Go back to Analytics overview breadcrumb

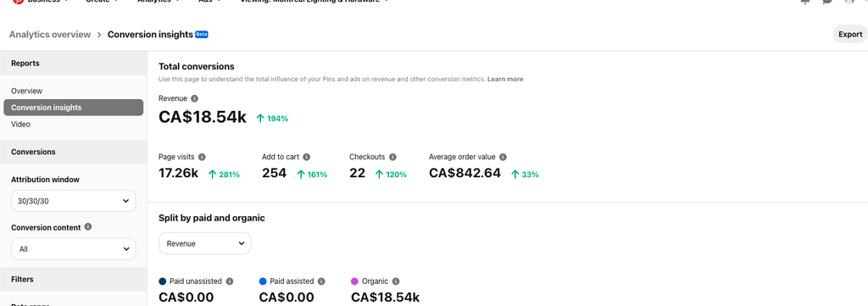(x=50, y=34)
